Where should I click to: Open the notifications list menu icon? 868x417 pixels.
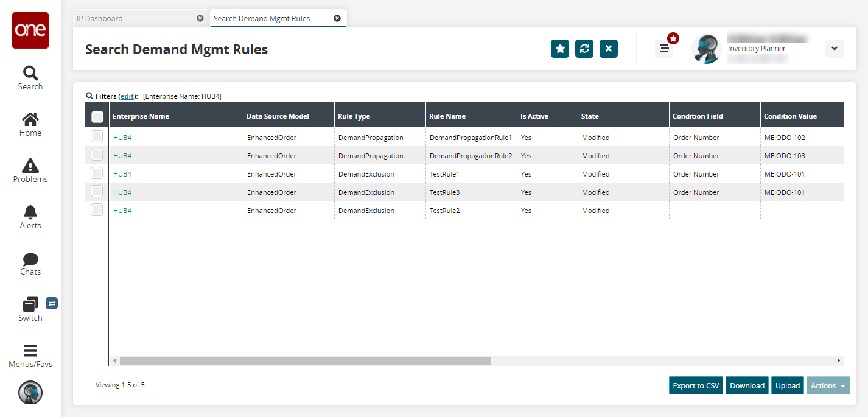(x=664, y=49)
